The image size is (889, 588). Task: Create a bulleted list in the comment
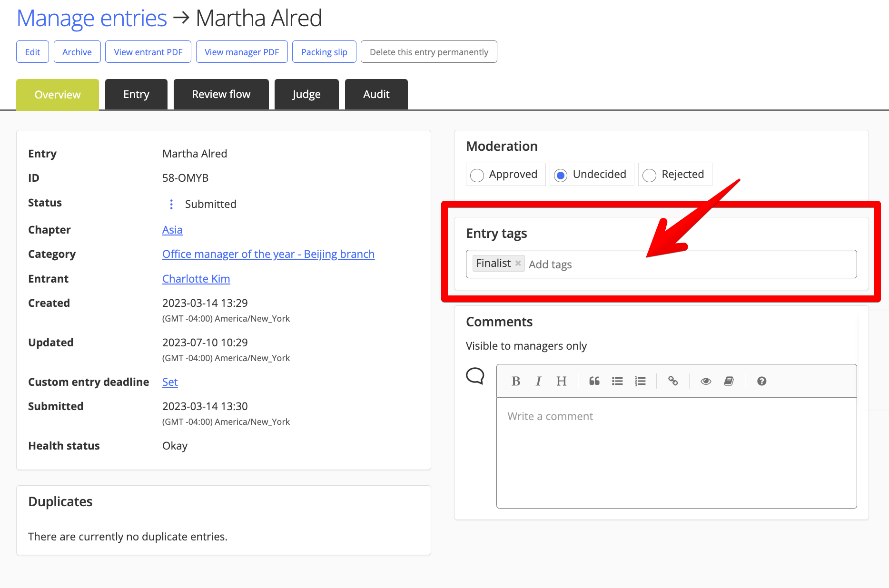click(x=617, y=381)
